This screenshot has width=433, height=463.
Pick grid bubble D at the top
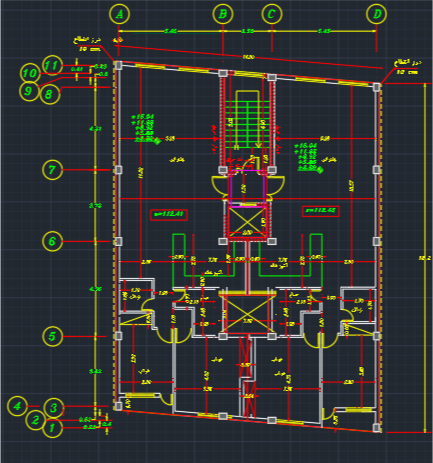pyautogui.click(x=377, y=14)
